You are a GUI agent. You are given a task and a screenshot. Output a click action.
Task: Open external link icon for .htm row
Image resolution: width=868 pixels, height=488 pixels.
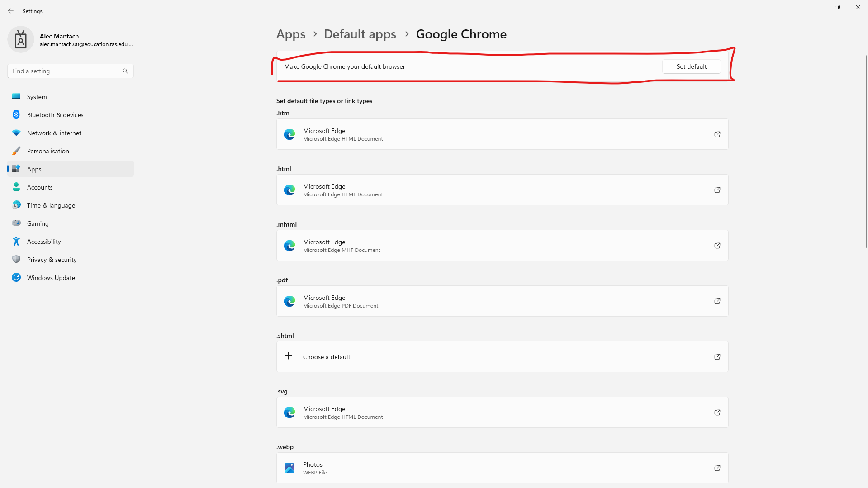pos(717,134)
